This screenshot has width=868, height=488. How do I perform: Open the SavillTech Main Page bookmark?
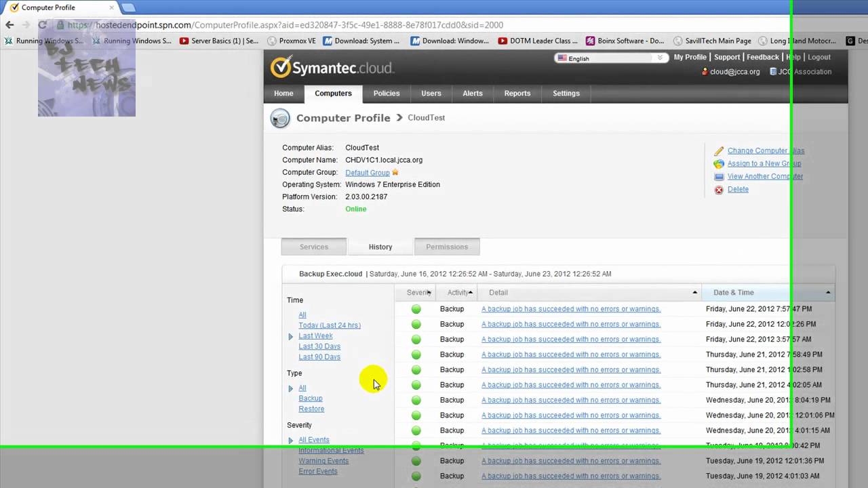tap(712, 41)
